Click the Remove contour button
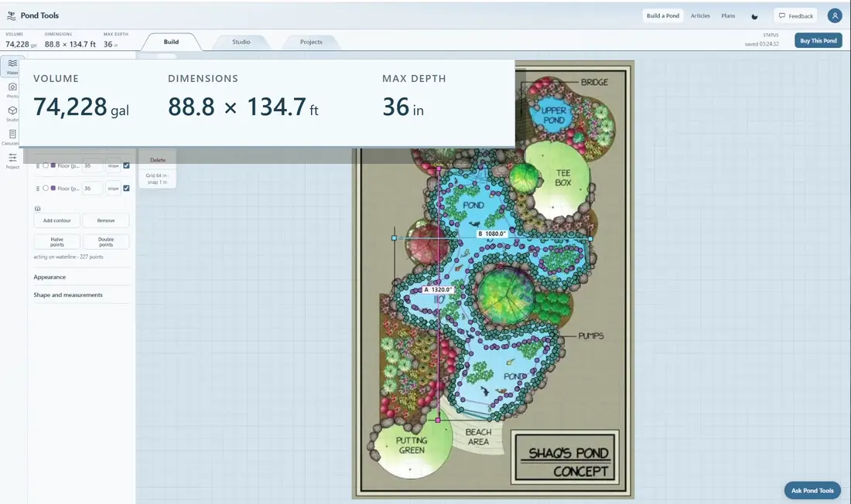The width and height of the screenshot is (851, 504). pyautogui.click(x=106, y=220)
